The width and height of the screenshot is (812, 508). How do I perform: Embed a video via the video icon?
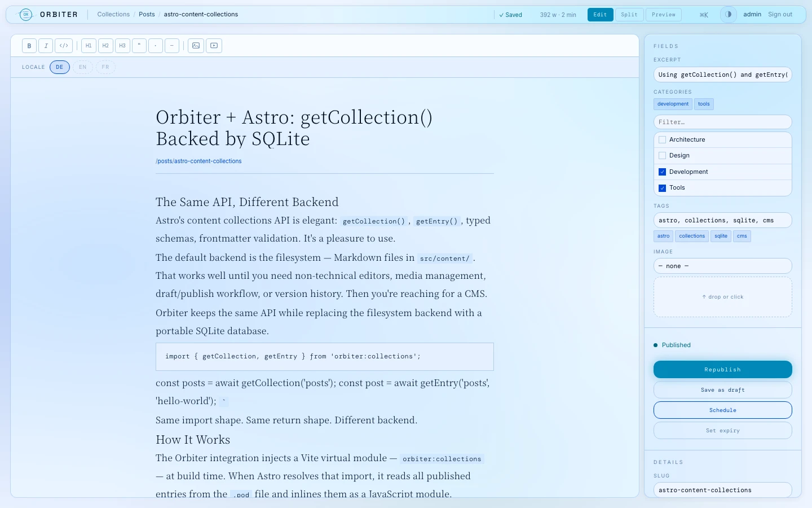point(214,46)
